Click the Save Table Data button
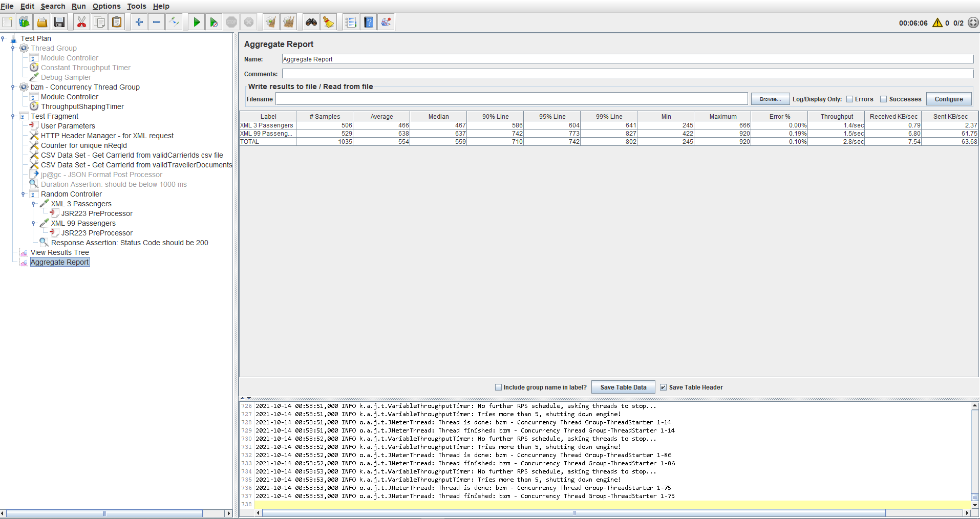980x519 pixels. point(623,387)
